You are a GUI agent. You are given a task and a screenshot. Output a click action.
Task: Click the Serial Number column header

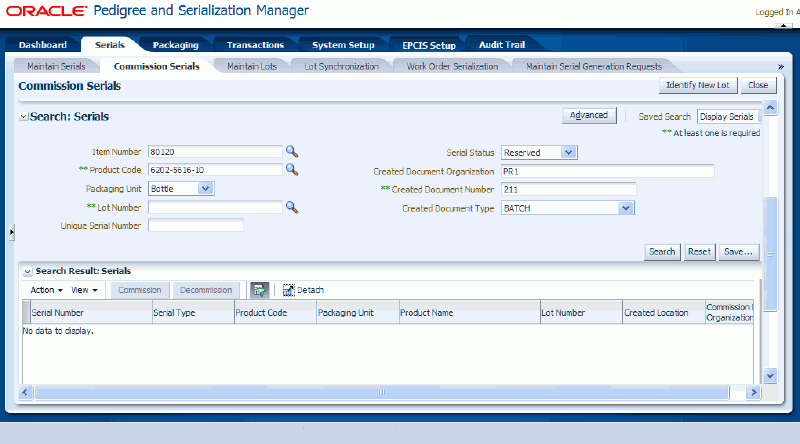[91, 312]
